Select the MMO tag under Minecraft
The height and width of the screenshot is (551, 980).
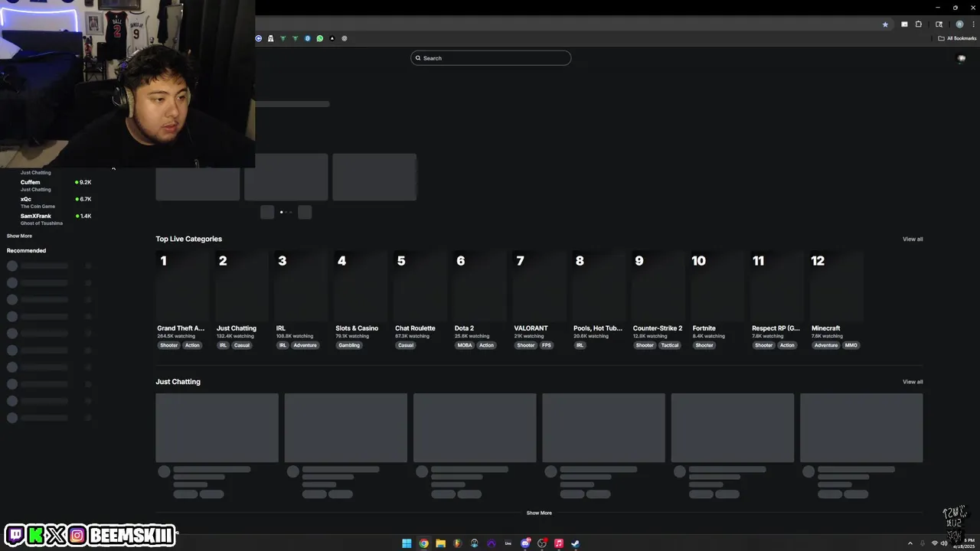[x=851, y=345]
